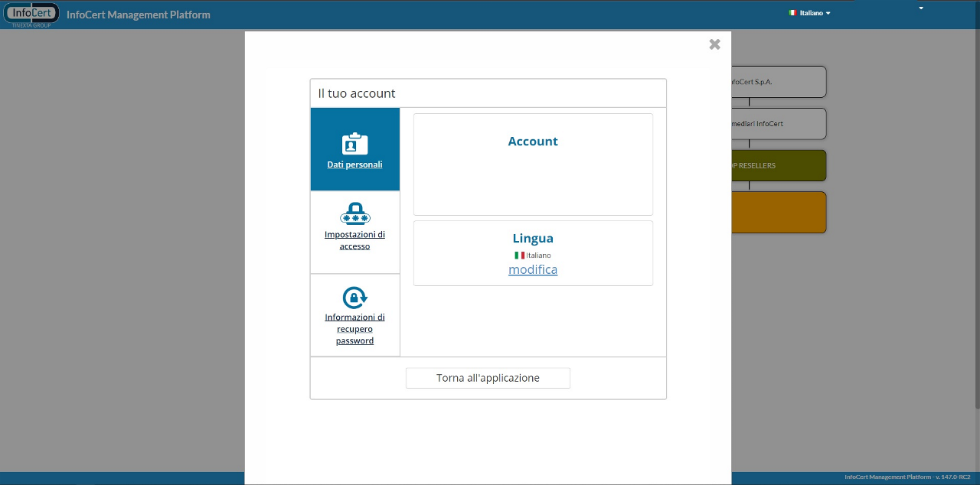The height and width of the screenshot is (485, 980).
Task: Expand the user menu caret at top right
Action: coord(921,8)
